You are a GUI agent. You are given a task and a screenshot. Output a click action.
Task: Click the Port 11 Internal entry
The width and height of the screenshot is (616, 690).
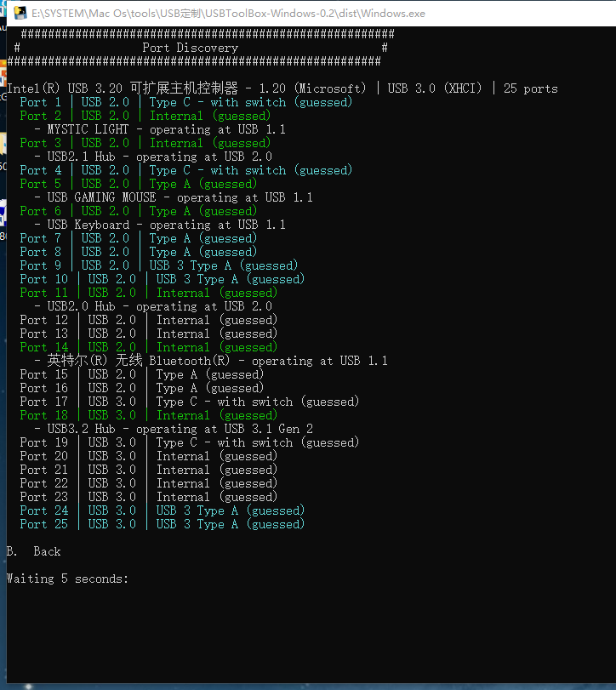click(x=148, y=293)
